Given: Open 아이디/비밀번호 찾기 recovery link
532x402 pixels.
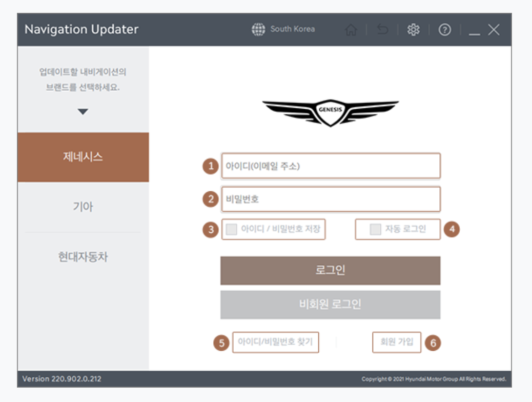Looking at the screenshot, I should tap(276, 342).
